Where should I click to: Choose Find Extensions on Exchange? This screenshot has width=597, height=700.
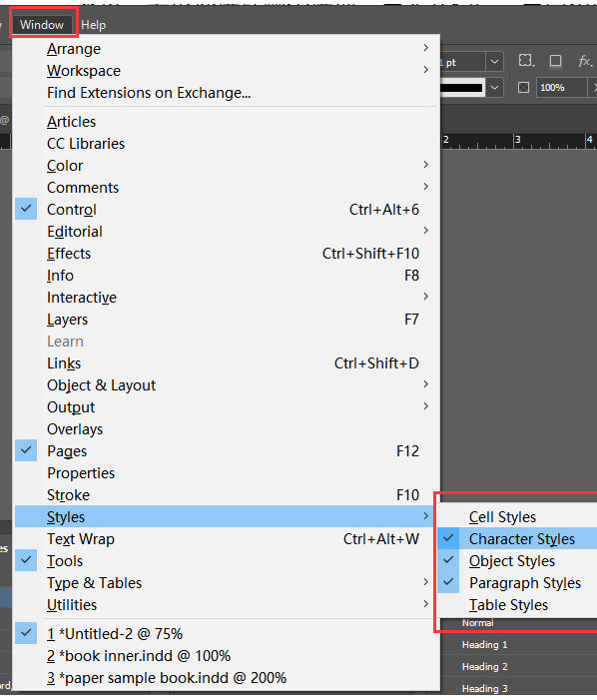pos(227,93)
